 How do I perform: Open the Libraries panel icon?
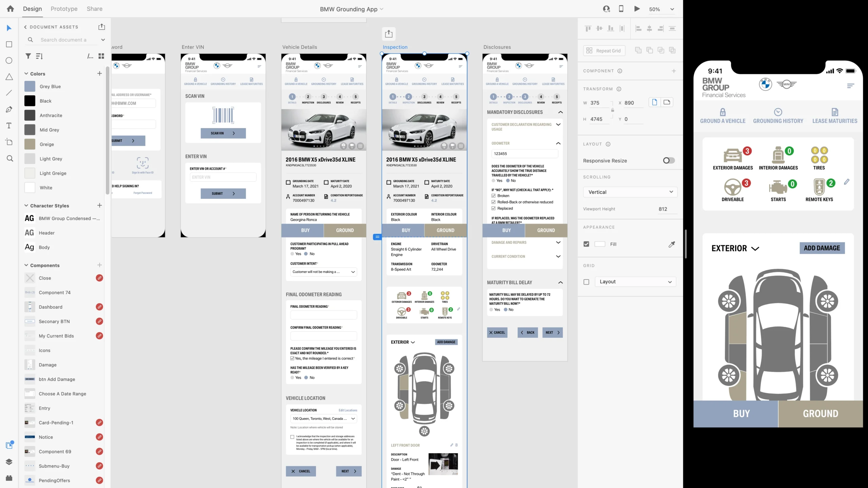9,445
